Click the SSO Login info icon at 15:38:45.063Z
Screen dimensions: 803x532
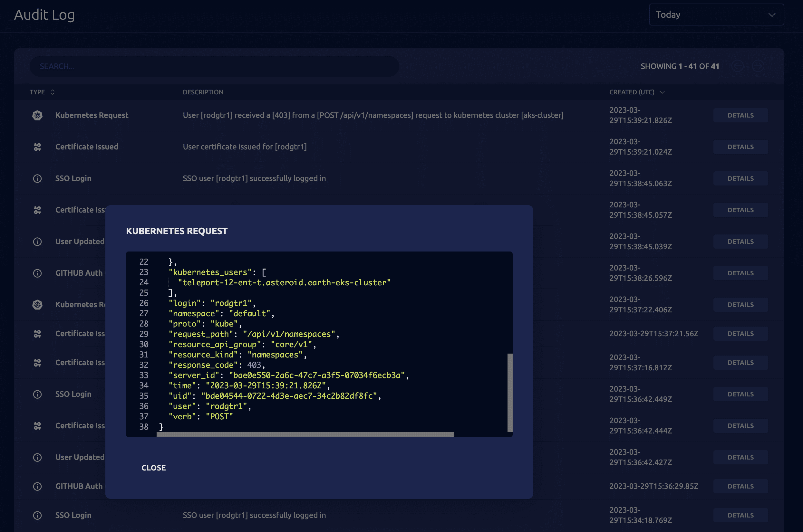[x=37, y=178]
